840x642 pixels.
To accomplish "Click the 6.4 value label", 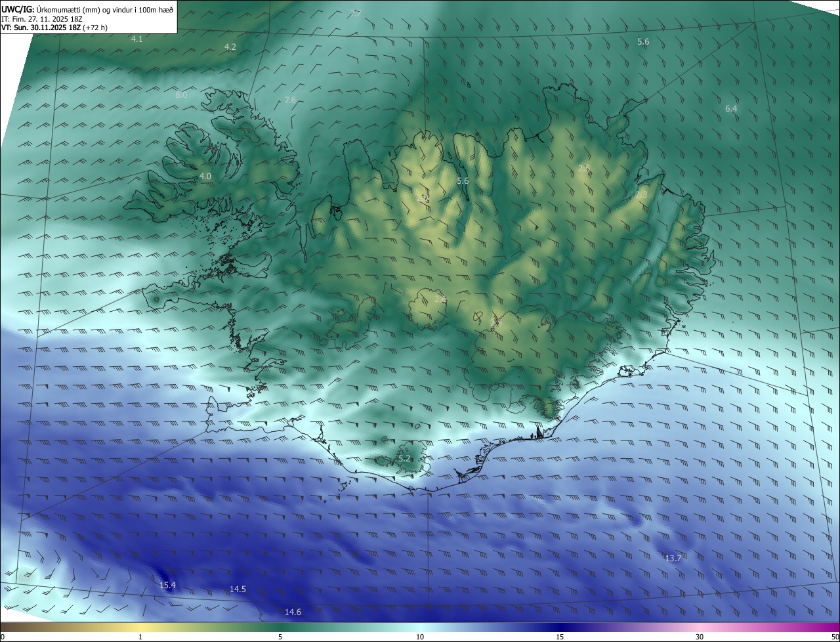I will point(731,109).
